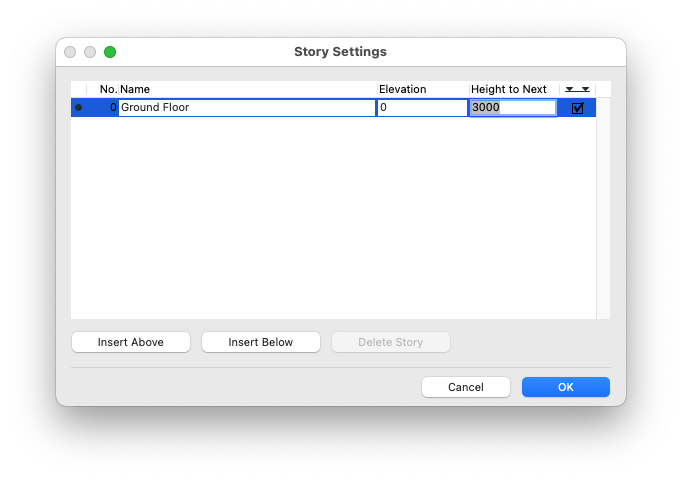Select story number 0 cell
This screenshot has width=682, height=480.
tap(104, 108)
